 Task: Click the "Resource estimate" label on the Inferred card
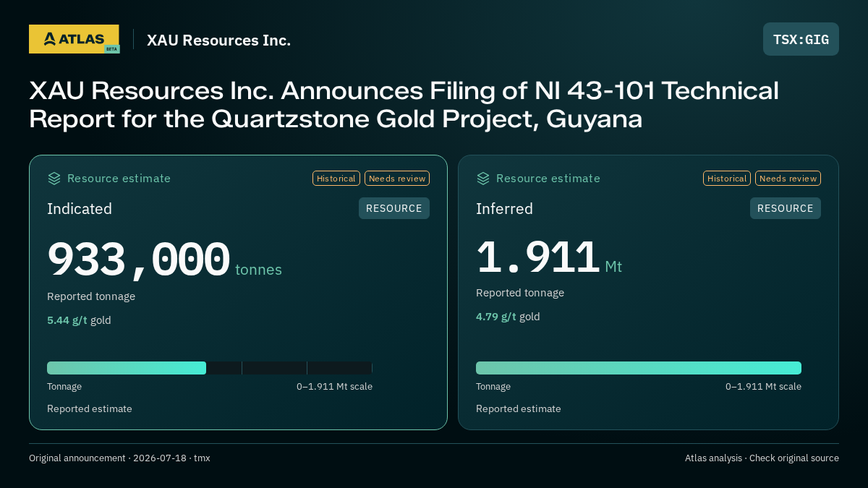(548, 179)
